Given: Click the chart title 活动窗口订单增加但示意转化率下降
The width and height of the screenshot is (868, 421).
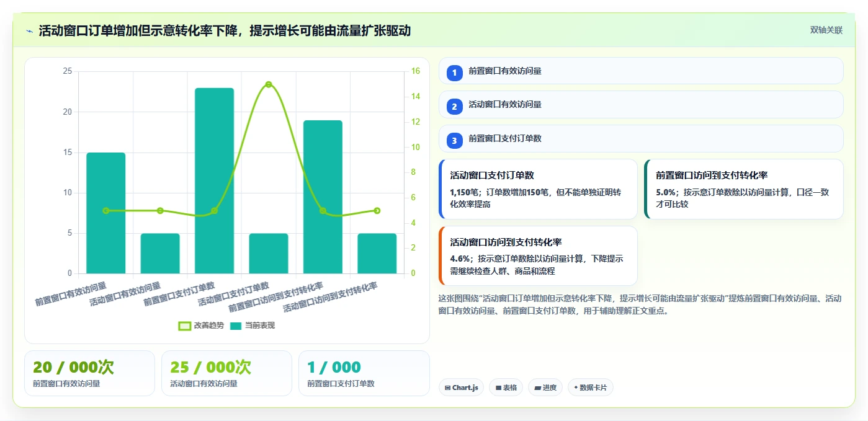Looking at the screenshot, I should point(139,31).
